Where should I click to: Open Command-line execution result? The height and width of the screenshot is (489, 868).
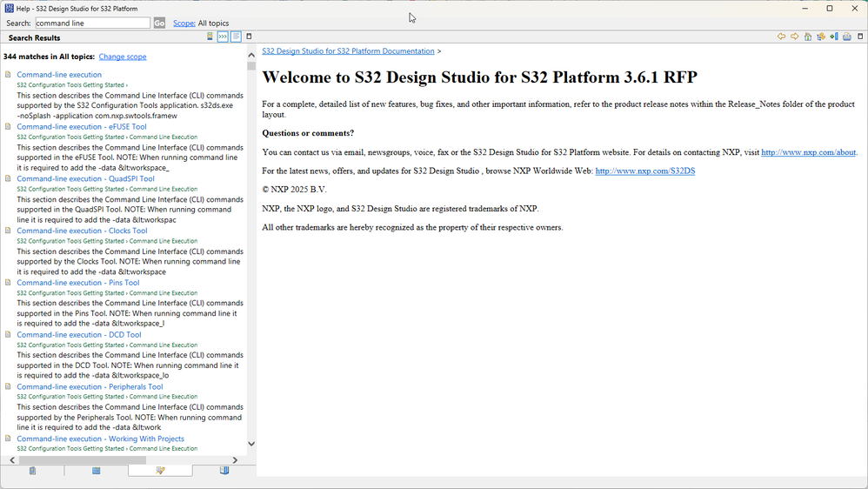[x=59, y=75]
